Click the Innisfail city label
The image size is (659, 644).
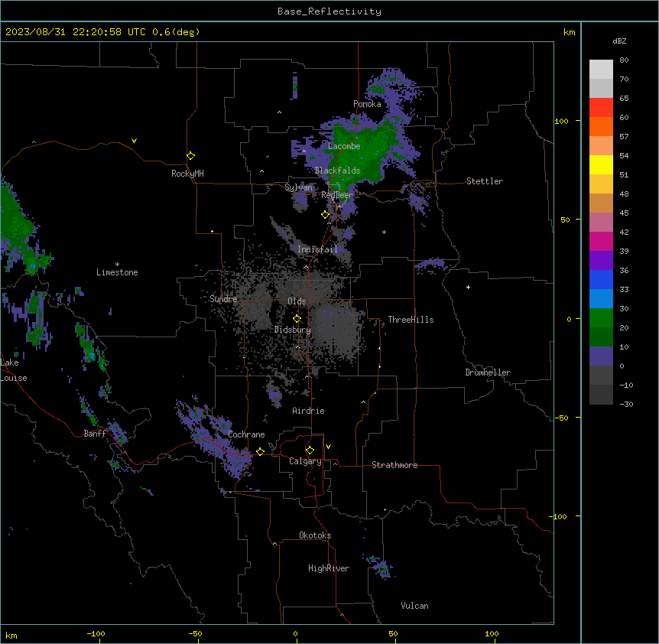coord(317,249)
